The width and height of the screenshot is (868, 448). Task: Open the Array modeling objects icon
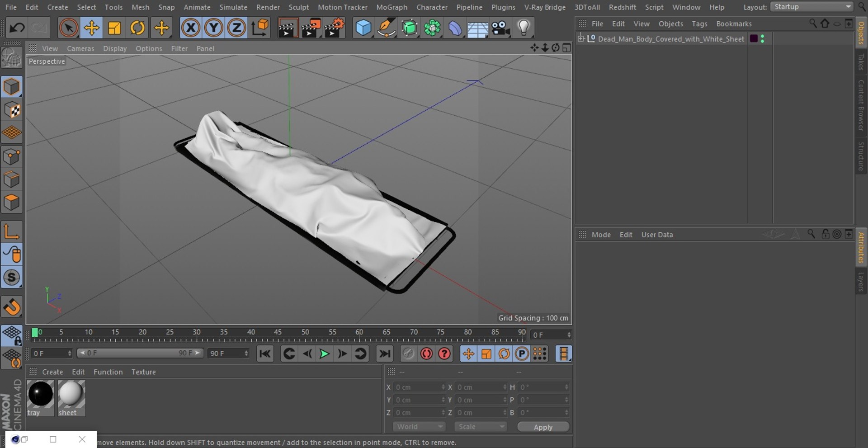click(432, 28)
